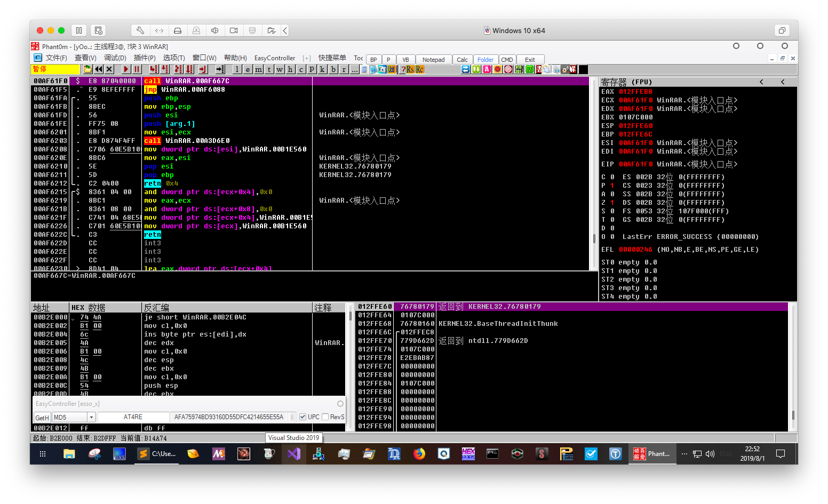Click the disassembly pane vertical scrollbar

pyautogui.click(x=594, y=173)
